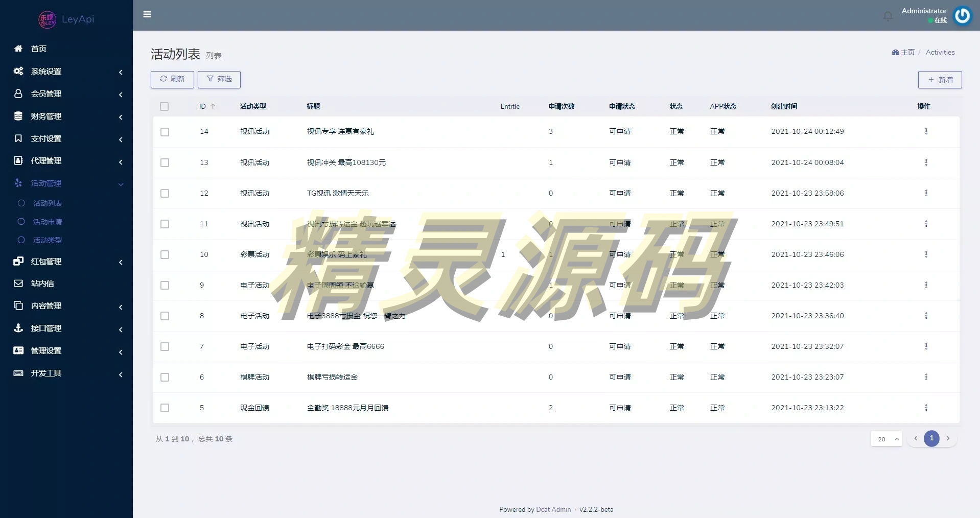Screen dimensions: 980x518
Task: Open row actions for activity ID 8
Action: click(x=926, y=316)
